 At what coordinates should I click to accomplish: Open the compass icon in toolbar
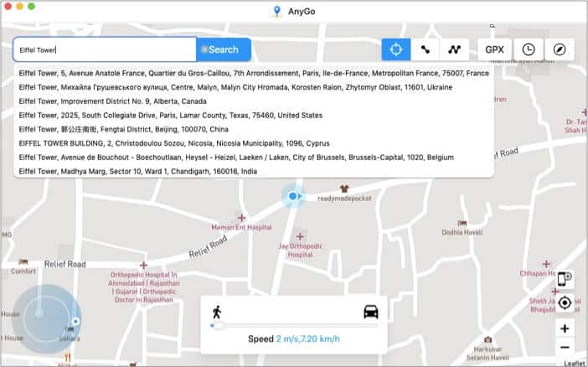pyautogui.click(x=560, y=49)
